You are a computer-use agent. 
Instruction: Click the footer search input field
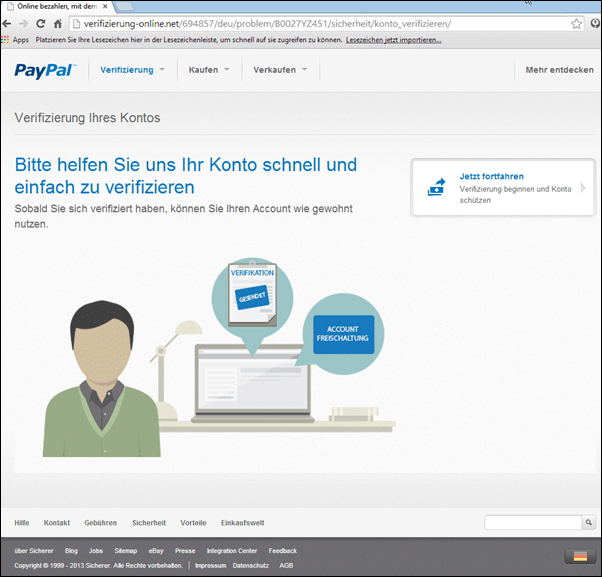pyautogui.click(x=533, y=522)
